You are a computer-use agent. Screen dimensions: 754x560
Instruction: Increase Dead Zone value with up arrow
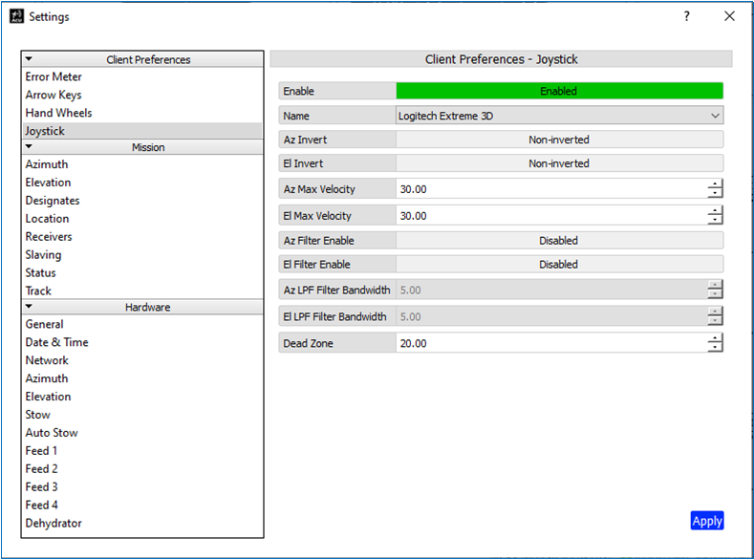point(715,337)
